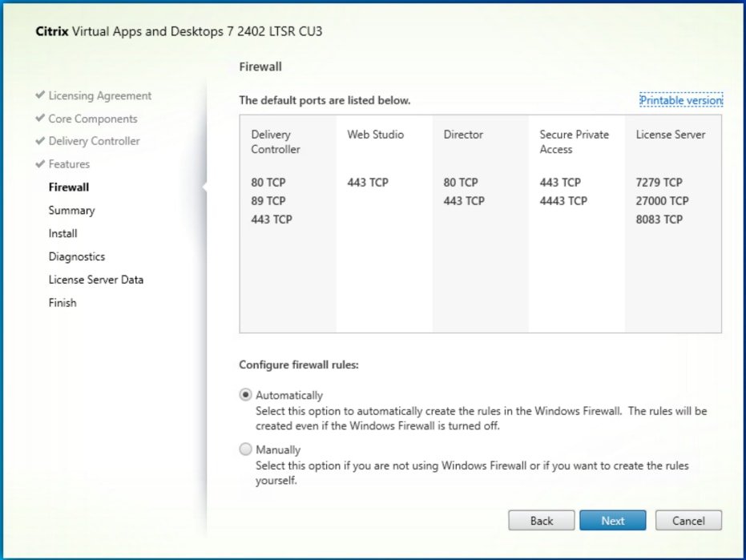Viewport: 746px width, 560px height.
Task: Select the Manually radio button
Action: (x=245, y=449)
